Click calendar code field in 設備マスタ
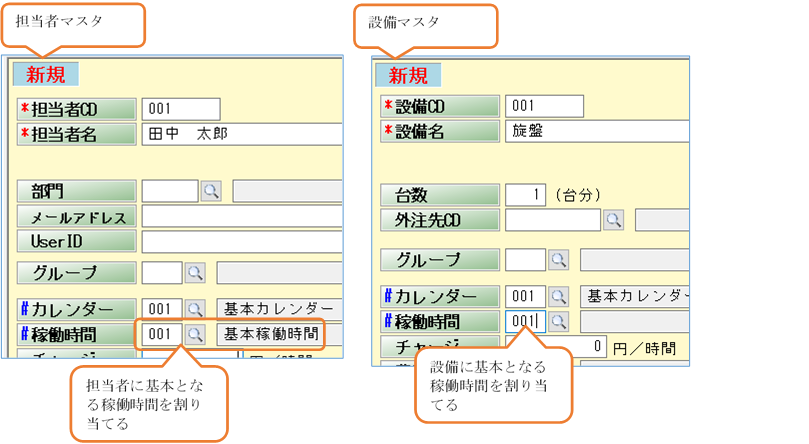 pyautogui.click(x=525, y=297)
